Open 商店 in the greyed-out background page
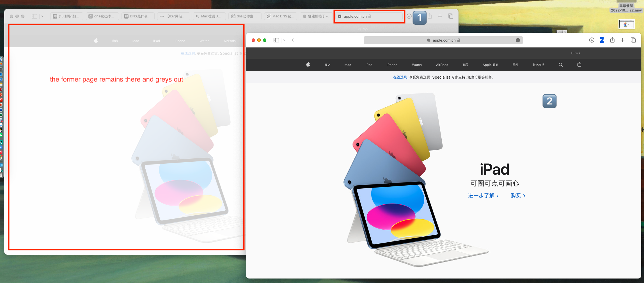644x283 pixels. 115,41
